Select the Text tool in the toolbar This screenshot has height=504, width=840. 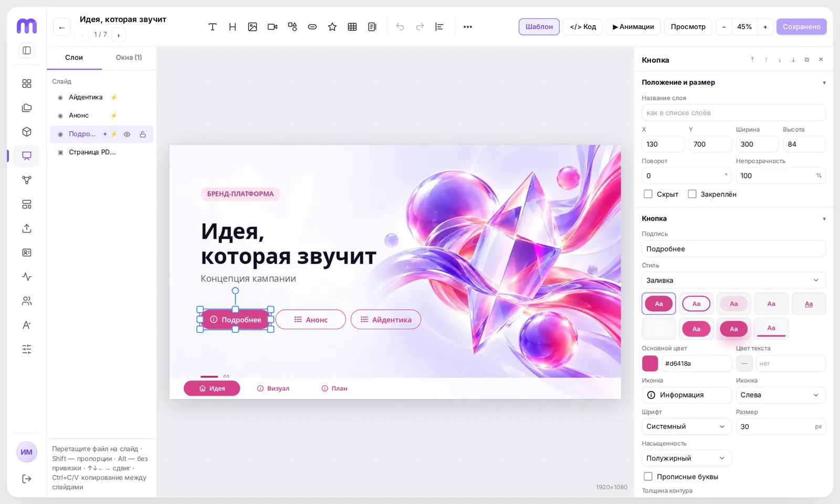213,27
